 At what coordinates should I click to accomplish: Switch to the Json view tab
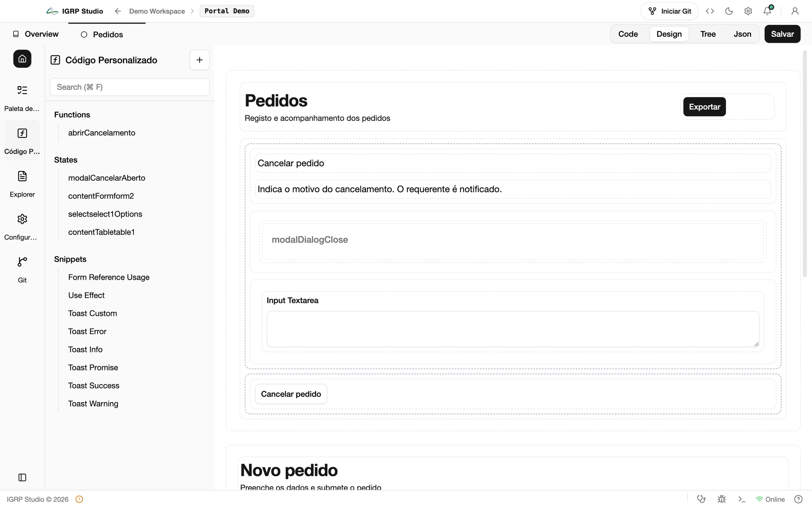(742, 34)
